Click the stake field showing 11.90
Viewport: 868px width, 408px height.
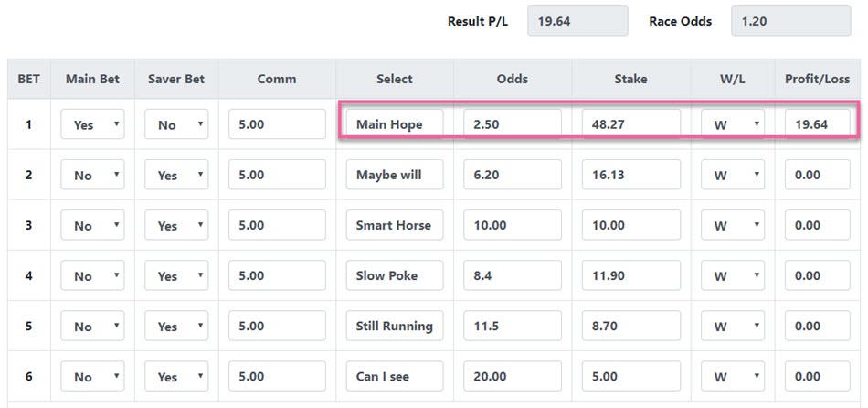click(631, 275)
